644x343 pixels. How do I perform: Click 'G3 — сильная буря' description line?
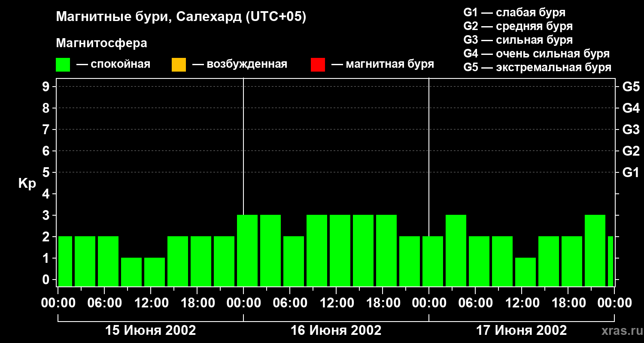coord(518,40)
